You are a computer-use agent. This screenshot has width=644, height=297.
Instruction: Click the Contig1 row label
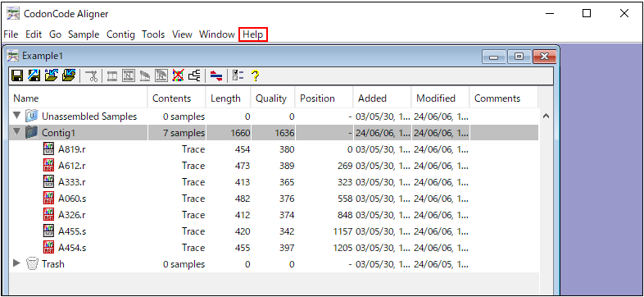pyautogui.click(x=58, y=133)
